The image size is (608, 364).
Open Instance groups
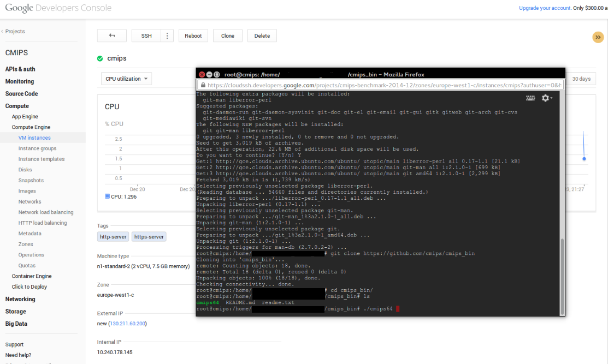point(37,148)
